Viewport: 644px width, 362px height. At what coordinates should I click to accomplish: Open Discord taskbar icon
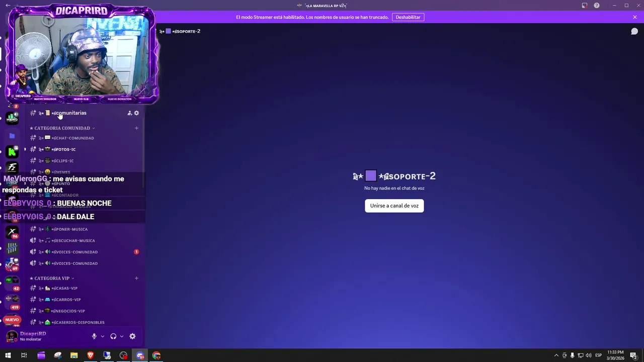(x=140, y=355)
